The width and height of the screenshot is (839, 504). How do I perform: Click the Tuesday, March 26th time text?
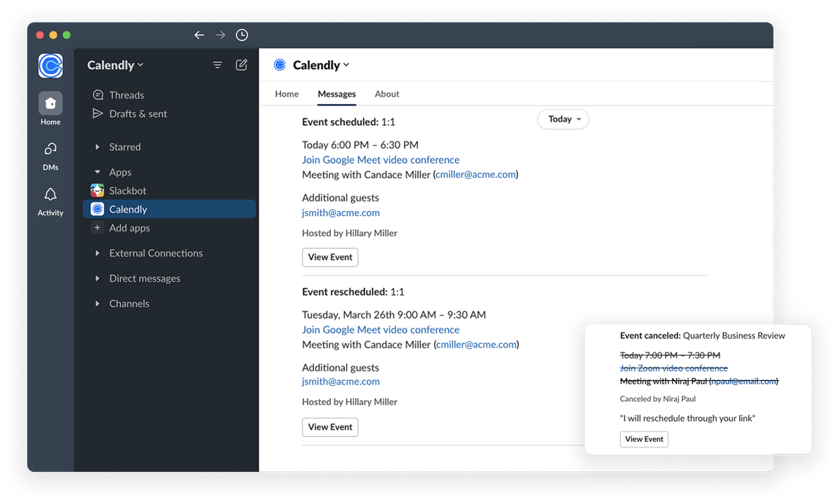(394, 315)
